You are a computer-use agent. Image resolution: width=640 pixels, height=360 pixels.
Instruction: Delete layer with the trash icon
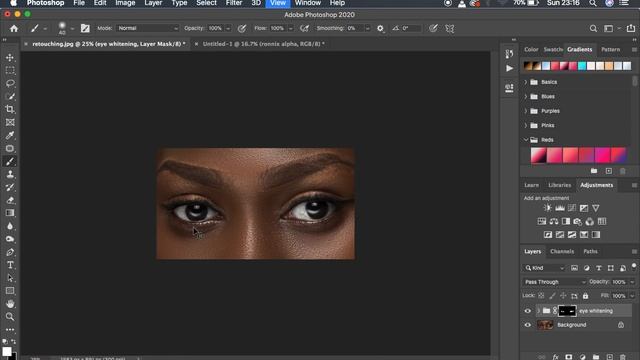(622, 357)
